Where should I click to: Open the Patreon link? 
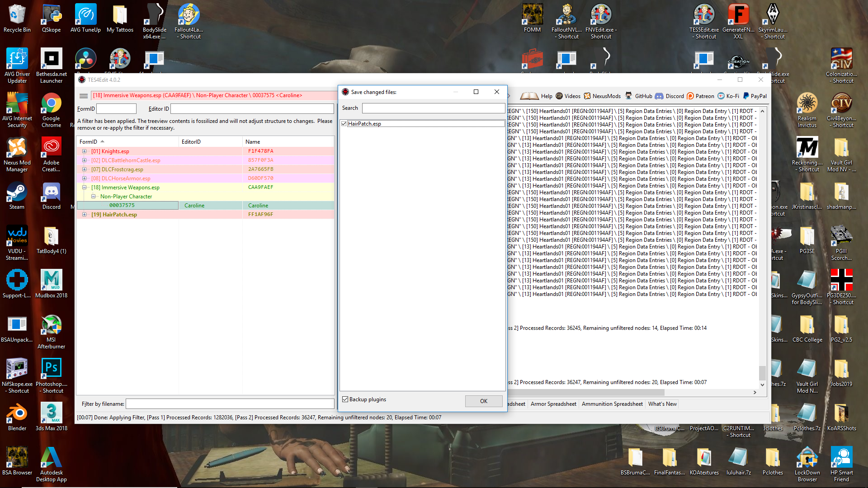coord(700,96)
